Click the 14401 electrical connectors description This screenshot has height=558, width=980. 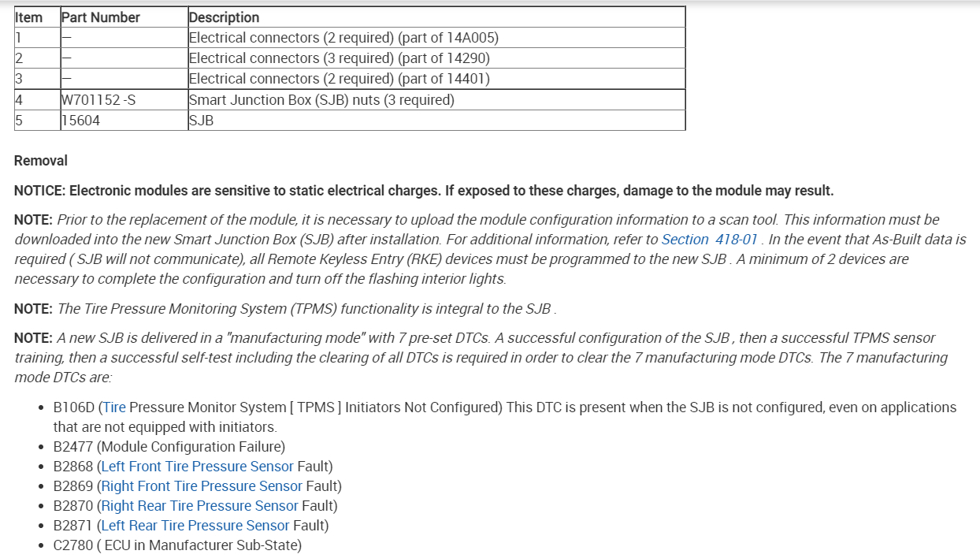pos(339,79)
